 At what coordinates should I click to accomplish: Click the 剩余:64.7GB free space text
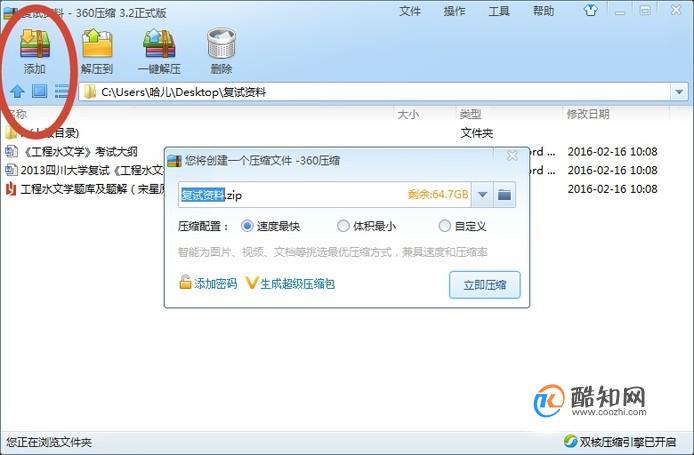coord(438,194)
